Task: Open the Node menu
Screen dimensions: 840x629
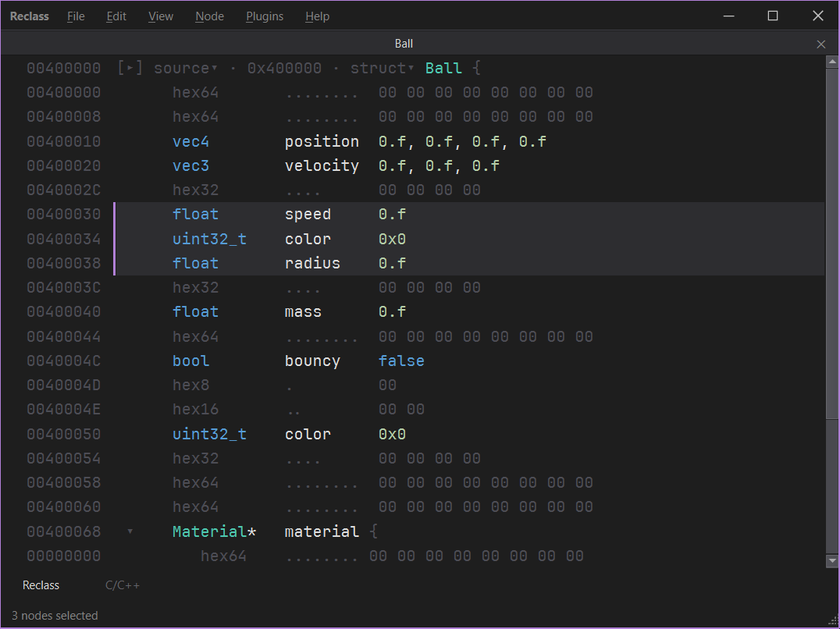Action: click(209, 16)
